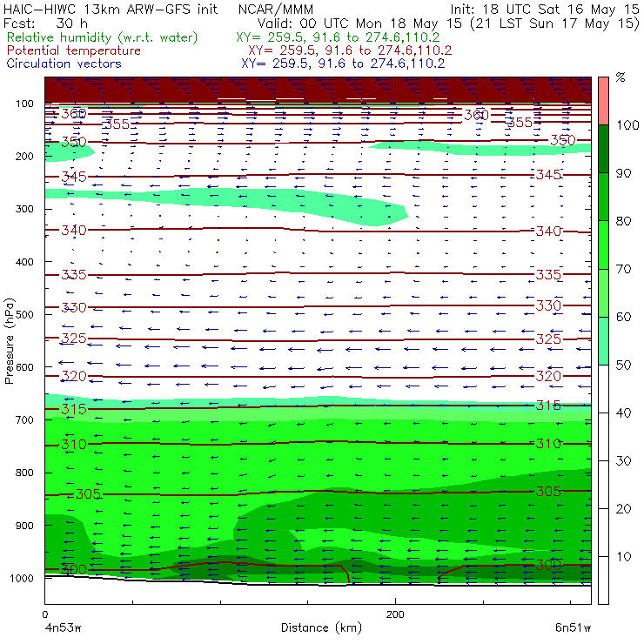Click the '345' contour label nearest the 4n53w end
Screen dimensions: 644x644
click(74, 177)
